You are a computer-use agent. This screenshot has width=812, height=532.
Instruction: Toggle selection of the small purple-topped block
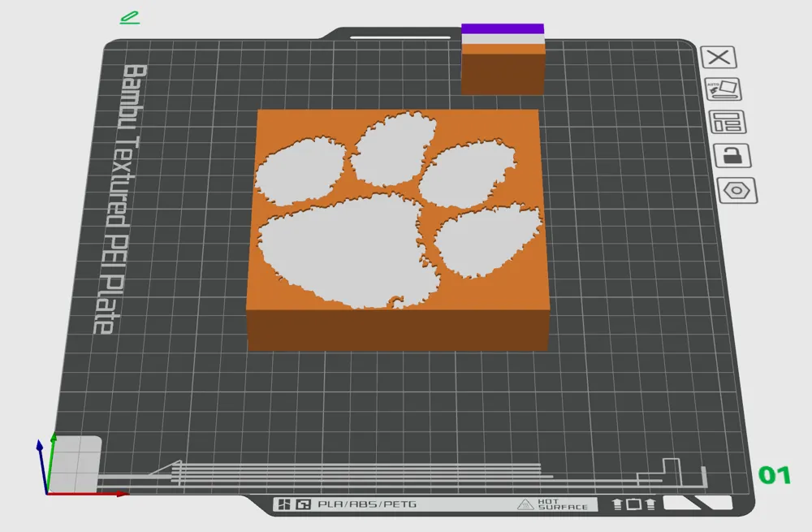click(502, 61)
